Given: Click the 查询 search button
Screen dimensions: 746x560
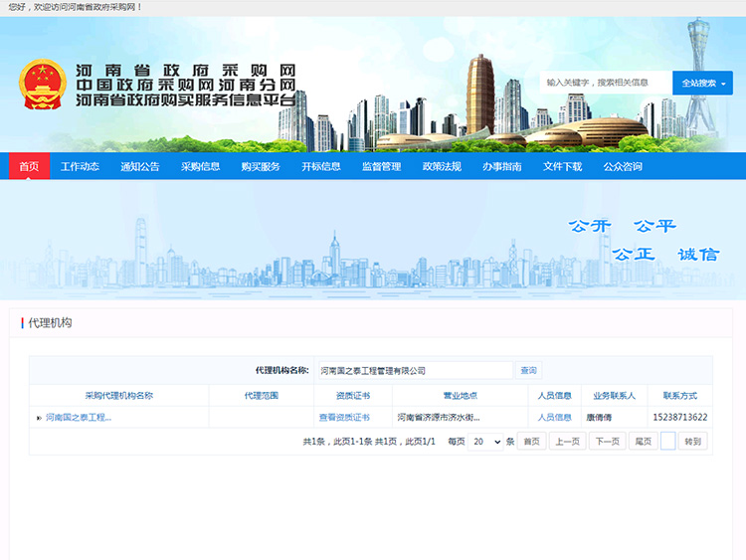Looking at the screenshot, I should tap(528, 371).
